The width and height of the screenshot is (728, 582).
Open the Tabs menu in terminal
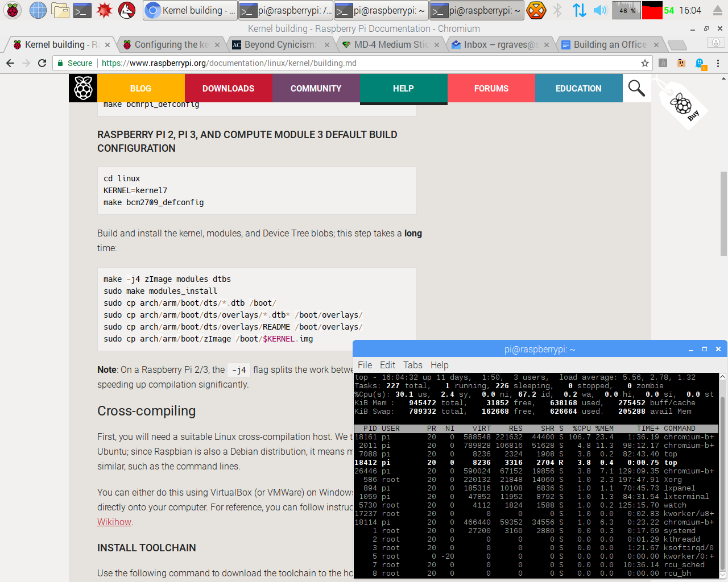click(x=412, y=365)
